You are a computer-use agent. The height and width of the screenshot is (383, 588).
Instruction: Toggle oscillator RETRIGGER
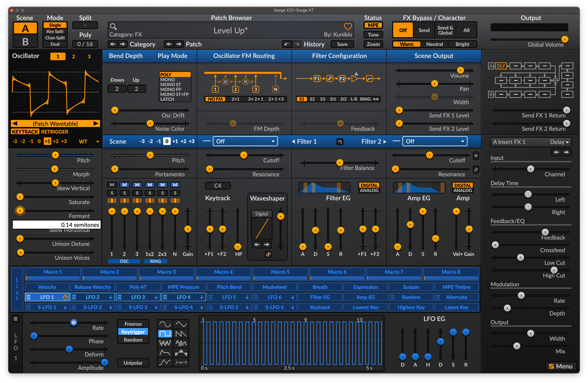(55, 132)
